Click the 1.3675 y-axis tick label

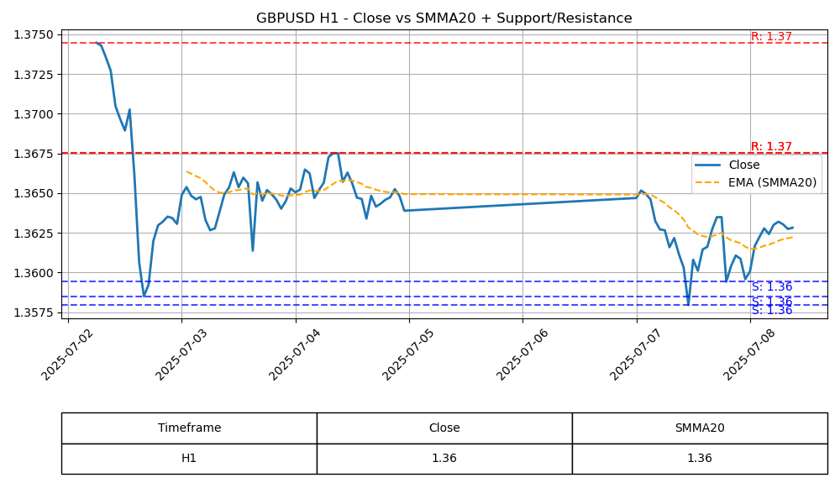(34, 154)
